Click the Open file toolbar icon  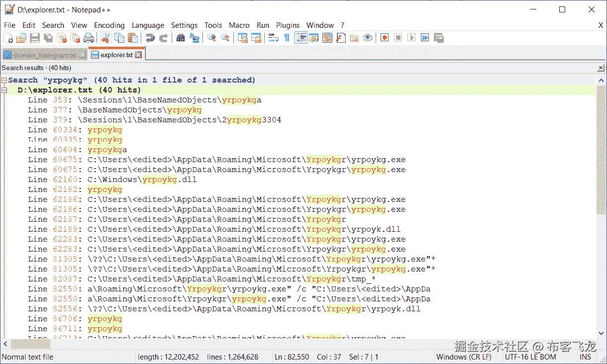click(21, 38)
